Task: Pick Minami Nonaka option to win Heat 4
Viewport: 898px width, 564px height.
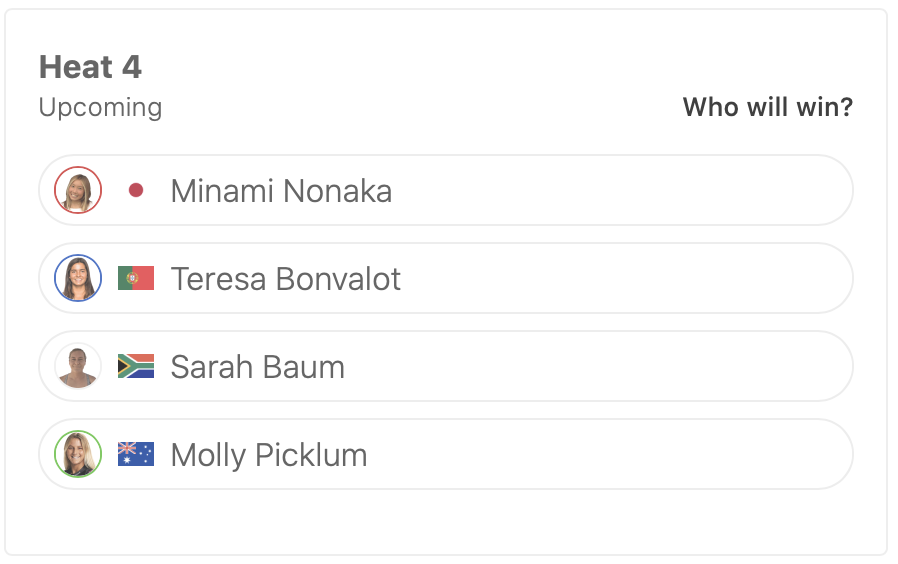Action: 620,190
